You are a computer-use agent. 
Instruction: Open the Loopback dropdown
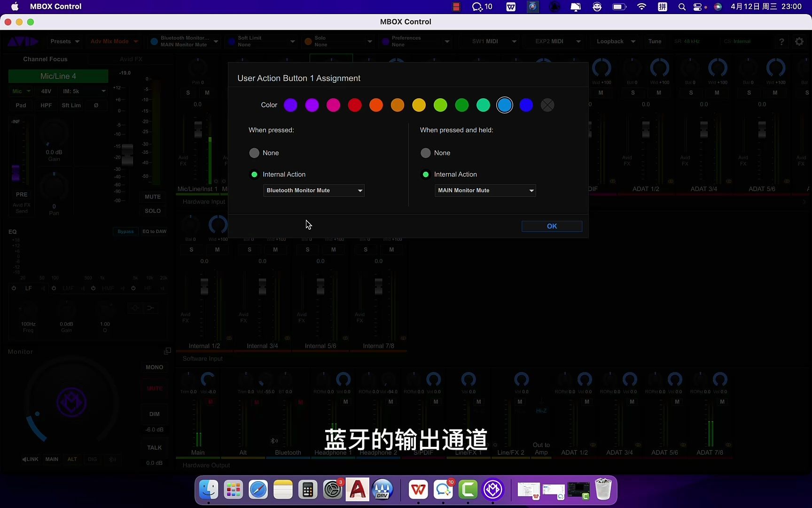pos(615,41)
